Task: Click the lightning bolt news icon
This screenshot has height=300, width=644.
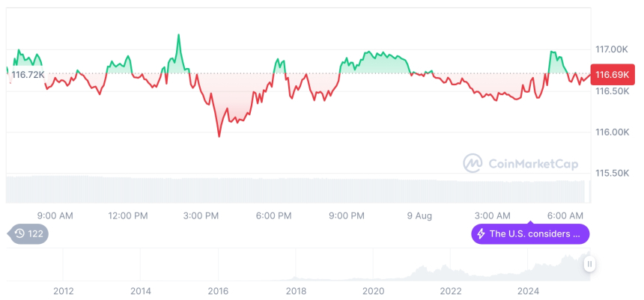Action: [481, 234]
